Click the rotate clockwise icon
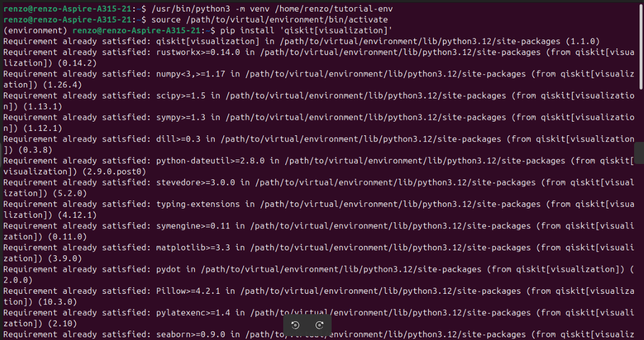 pos(320,325)
